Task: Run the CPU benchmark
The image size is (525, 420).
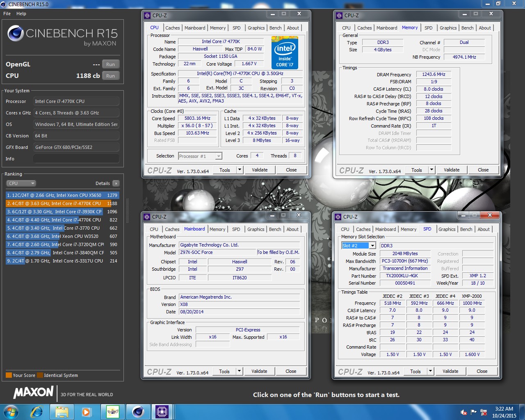Action: pyautogui.click(x=111, y=76)
